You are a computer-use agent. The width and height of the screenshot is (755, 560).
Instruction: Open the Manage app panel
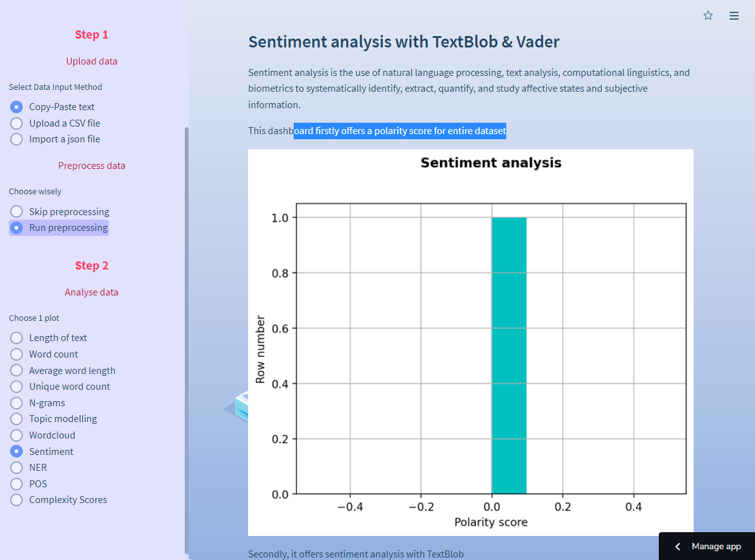click(716, 547)
